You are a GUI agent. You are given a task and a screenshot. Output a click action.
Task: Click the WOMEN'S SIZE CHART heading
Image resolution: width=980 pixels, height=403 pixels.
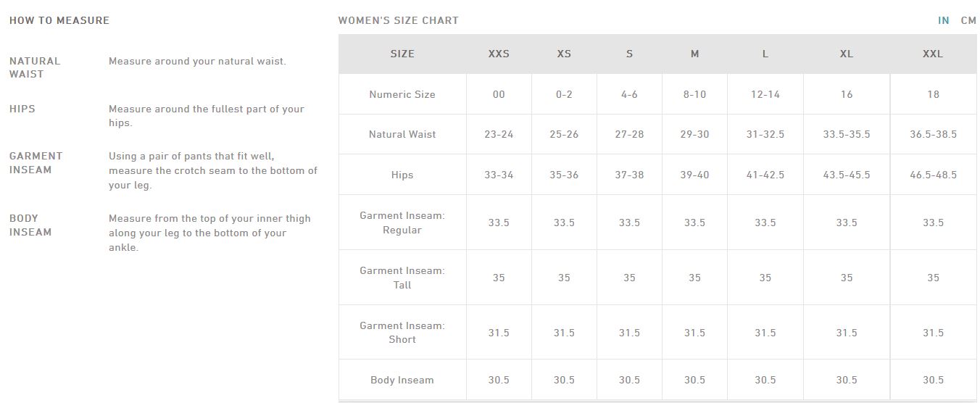[x=399, y=20]
